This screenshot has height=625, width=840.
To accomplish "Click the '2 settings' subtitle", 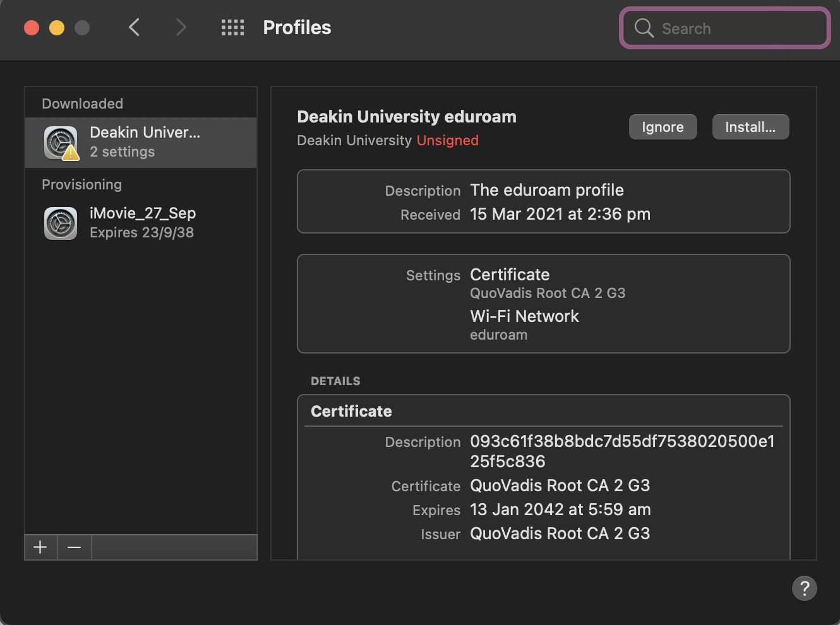I will 122,152.
